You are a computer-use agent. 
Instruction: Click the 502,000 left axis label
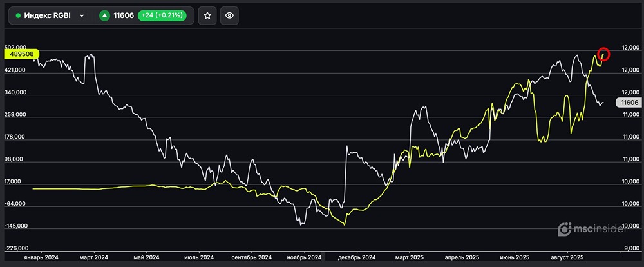click(x=14, y=48)
